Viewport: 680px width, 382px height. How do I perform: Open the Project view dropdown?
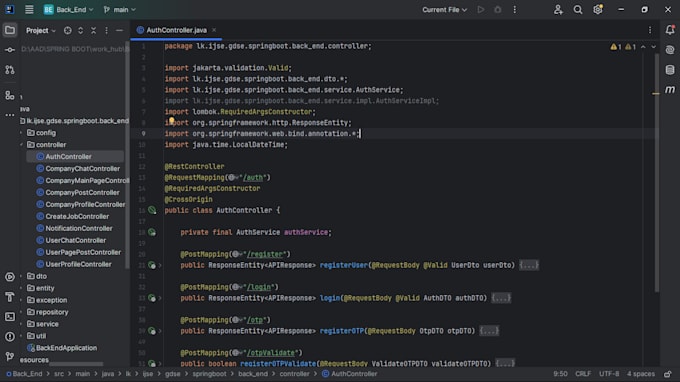(41, 30)
